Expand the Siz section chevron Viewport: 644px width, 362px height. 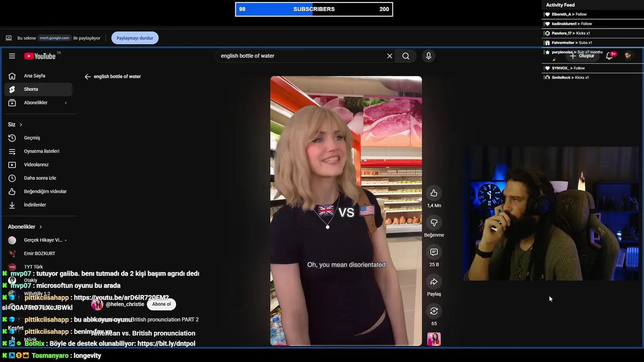click(x=21, y=124)
